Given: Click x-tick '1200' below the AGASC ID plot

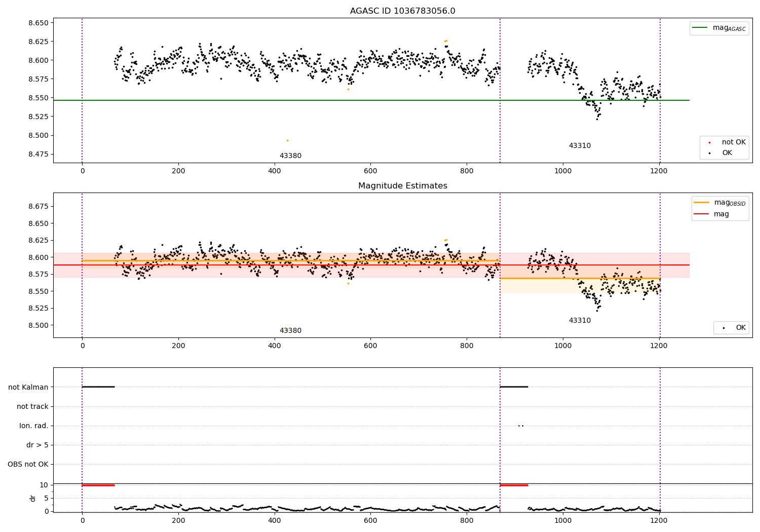Looking at the screenshot, I should click(659, 171).
